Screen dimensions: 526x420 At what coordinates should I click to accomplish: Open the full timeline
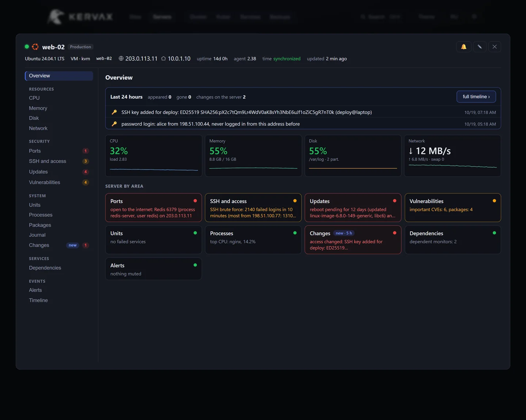point(476,97)
